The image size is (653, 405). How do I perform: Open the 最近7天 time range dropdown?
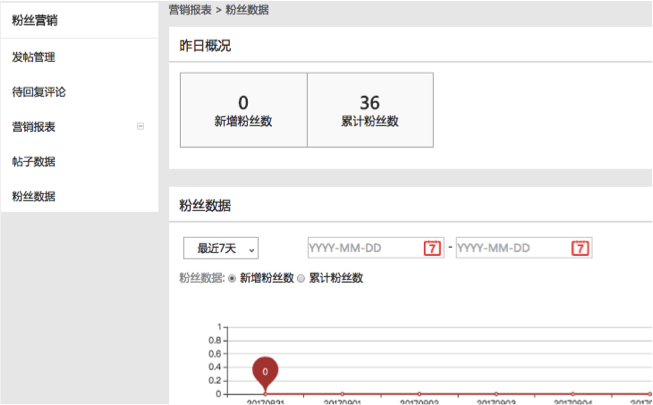click(221, 248)
